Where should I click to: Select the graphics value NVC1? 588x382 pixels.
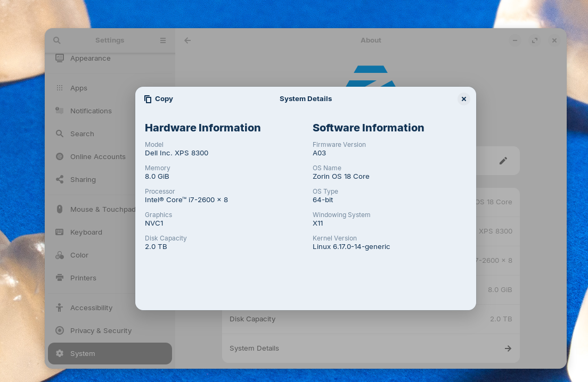pyautogui.click(x=154, y=223)
